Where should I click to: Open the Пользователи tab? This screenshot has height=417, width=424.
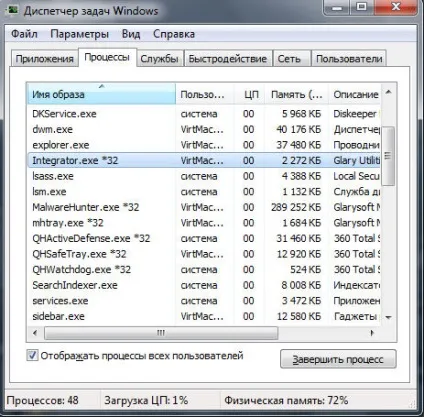(349, 59)
